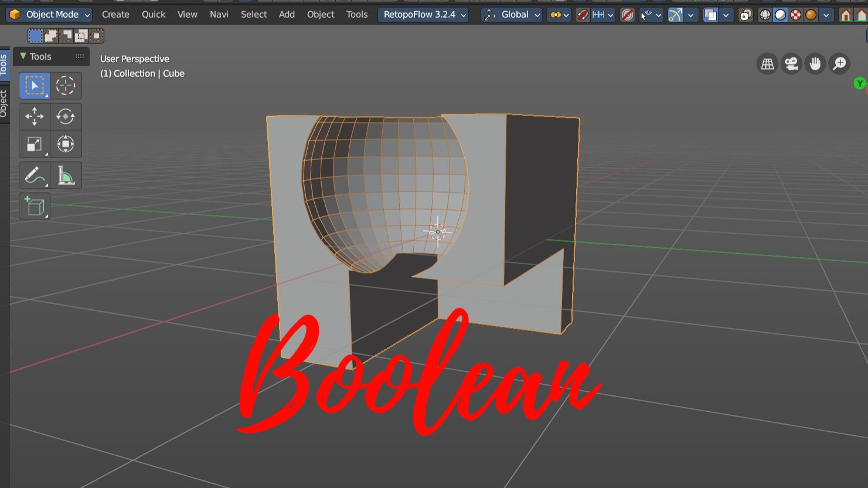Select the Measure tool
The width and height of the screenshot is (868, 488).
coord(66,175)
